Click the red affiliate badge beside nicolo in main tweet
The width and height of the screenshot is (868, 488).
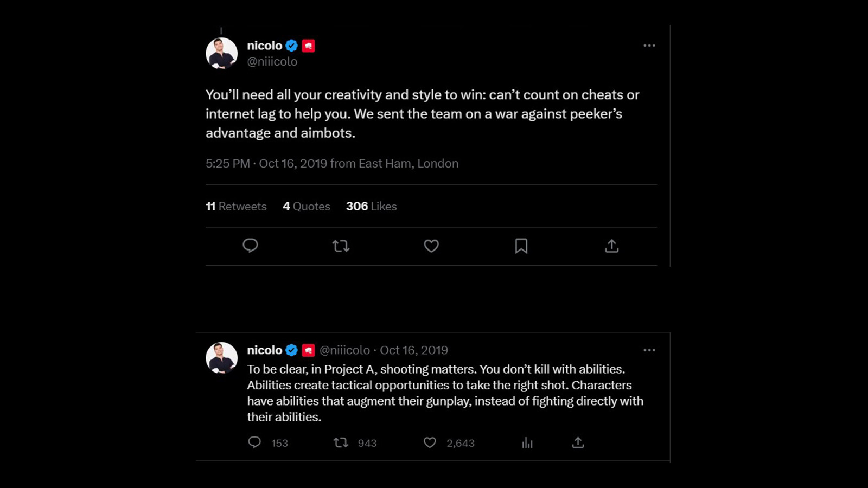click(x=309, y=46)
